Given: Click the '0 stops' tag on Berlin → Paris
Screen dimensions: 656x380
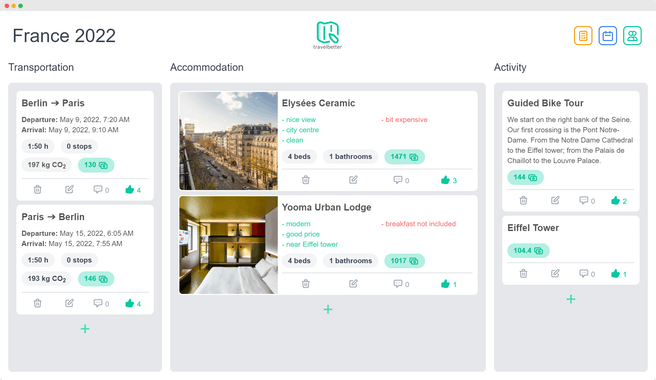Looking at the screenshot, I should tap(79, 146).
